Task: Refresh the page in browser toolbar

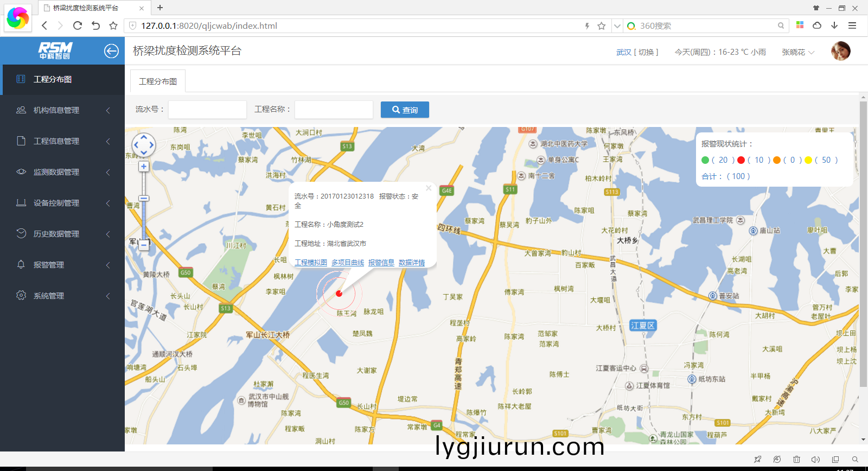Action: coord(78,26)
